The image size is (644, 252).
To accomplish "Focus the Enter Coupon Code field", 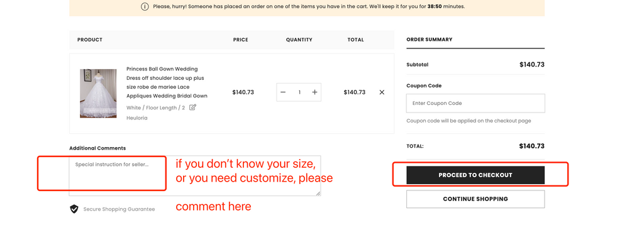I will point(475,103).
